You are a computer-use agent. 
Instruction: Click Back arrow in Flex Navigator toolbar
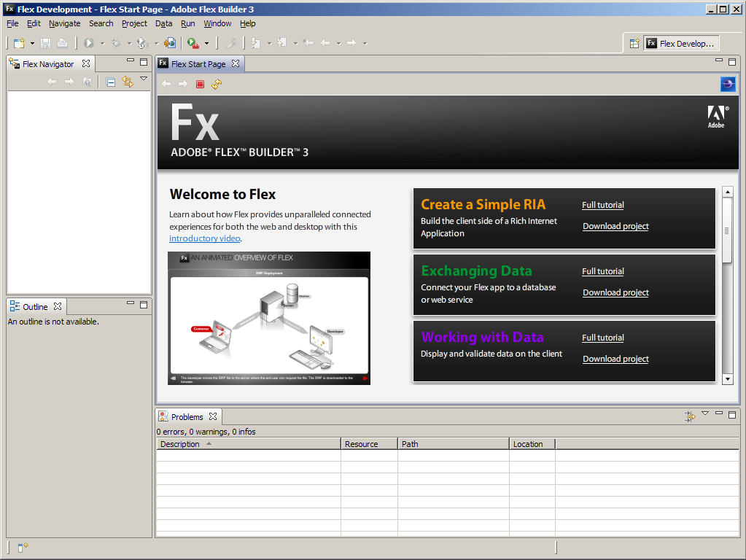pyautogui.click(x=52, y=82)
